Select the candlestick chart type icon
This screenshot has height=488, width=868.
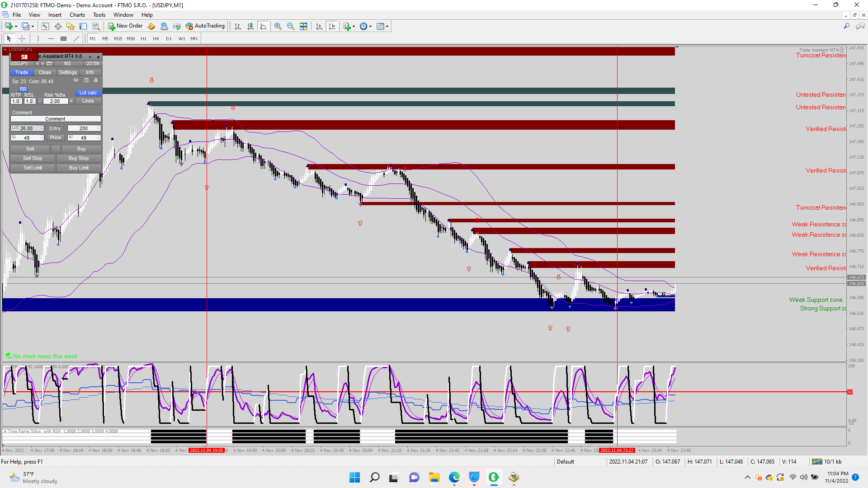click(x=250, y=26)
